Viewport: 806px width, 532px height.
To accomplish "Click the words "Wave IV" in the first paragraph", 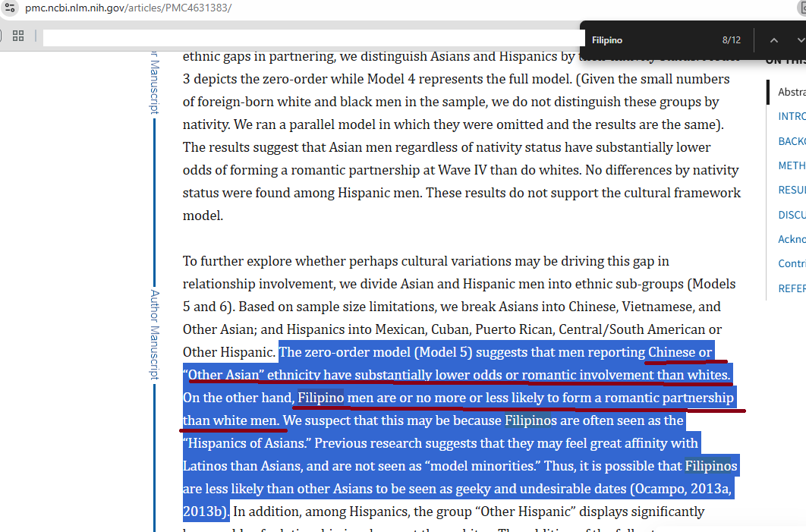I will pyautogui.click(x=462, y=170).
